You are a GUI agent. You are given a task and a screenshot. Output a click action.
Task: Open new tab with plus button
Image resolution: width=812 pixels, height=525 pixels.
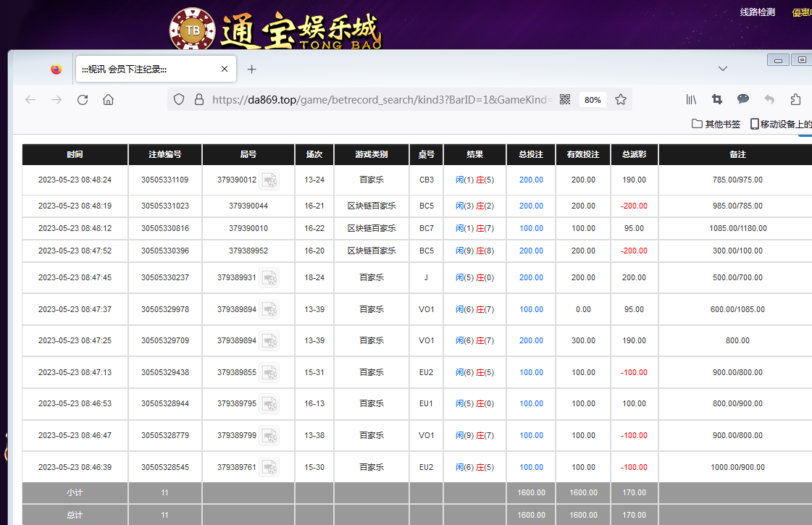coord(251,70)
